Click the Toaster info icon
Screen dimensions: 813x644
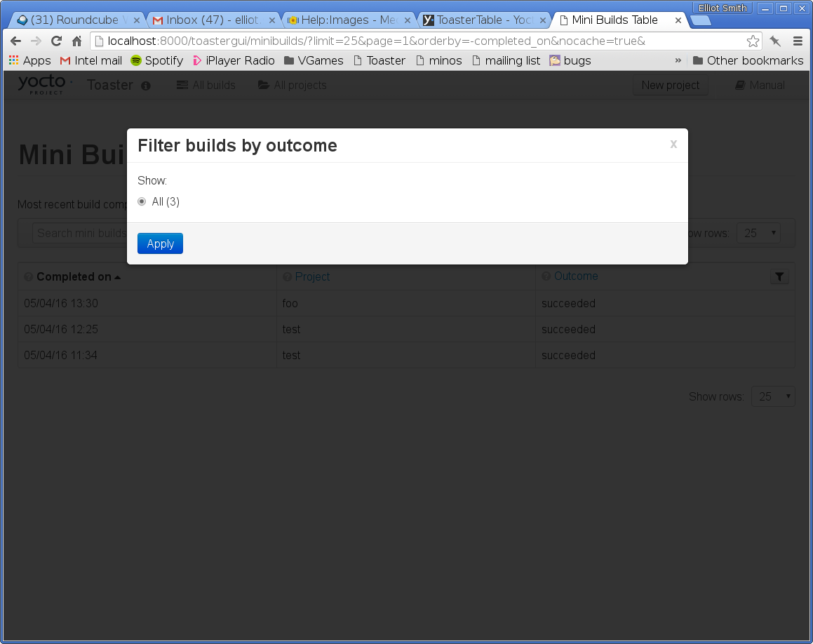146,86
